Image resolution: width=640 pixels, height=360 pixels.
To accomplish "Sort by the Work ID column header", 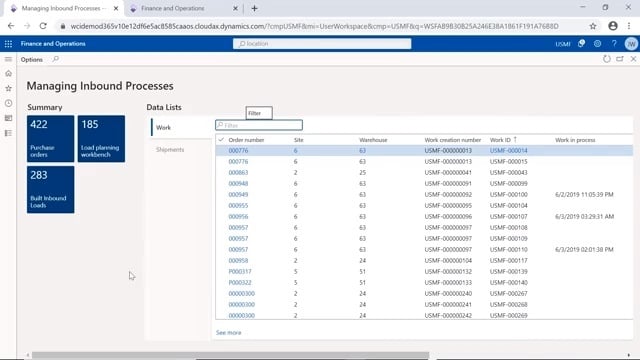I will [500, 140].
